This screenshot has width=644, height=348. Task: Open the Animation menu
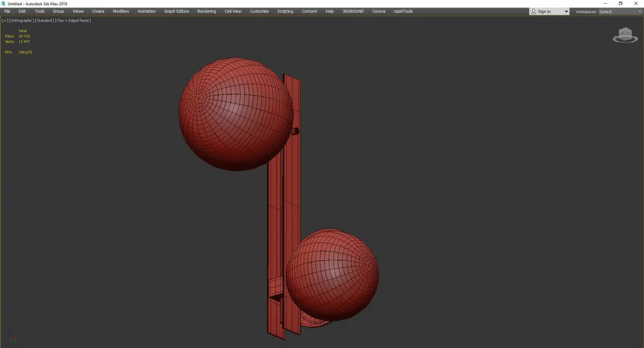[147, 11]
